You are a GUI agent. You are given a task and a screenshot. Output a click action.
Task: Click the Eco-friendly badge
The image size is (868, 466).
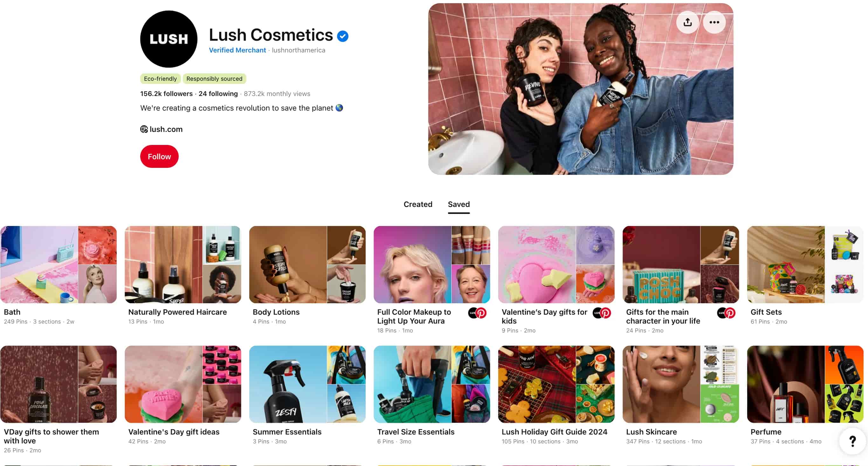[160, 79]
